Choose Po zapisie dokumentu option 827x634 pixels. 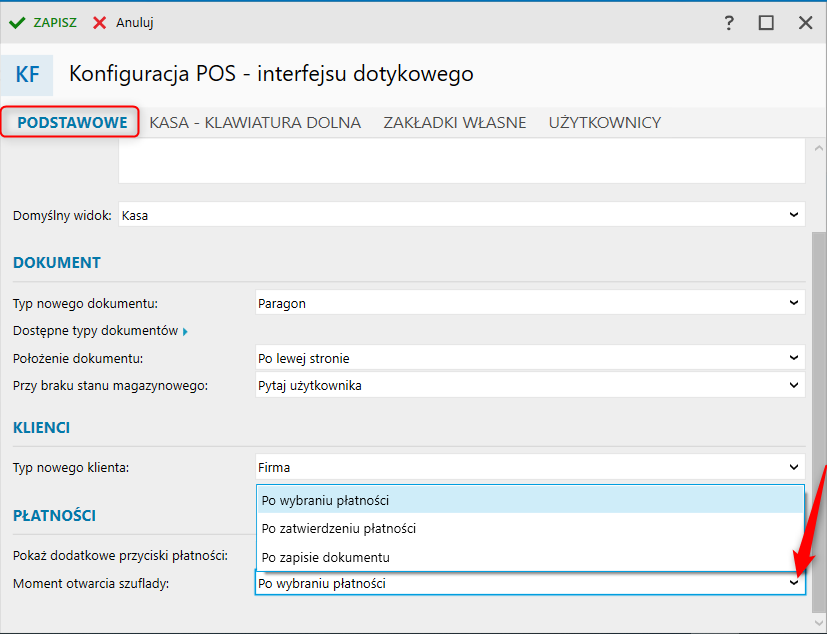tap(325, 557)
